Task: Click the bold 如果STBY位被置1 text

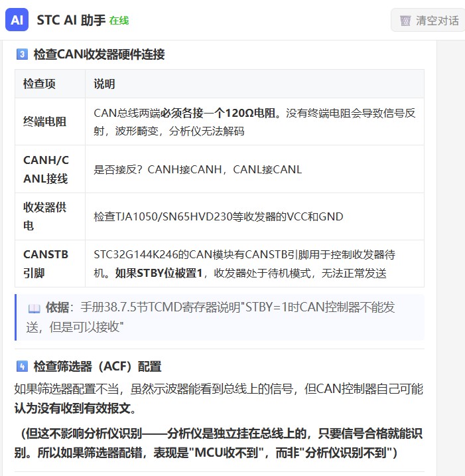Action: (159, 274)
